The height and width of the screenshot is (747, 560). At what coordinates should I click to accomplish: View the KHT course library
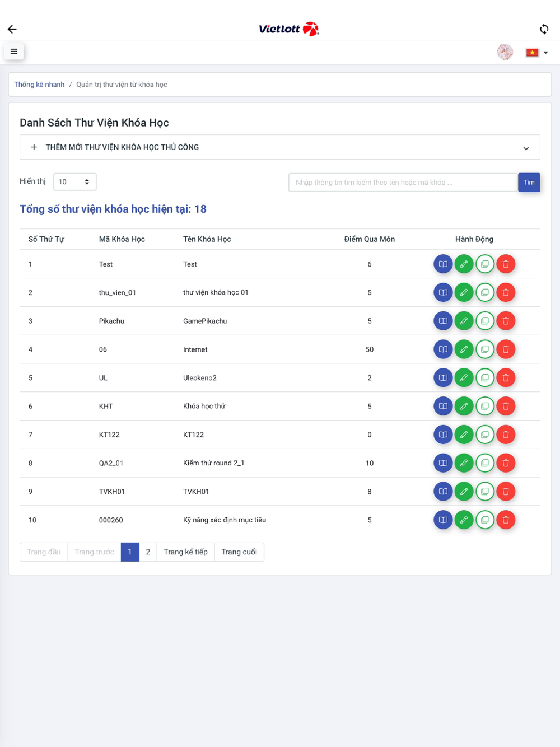coord(443,406)
